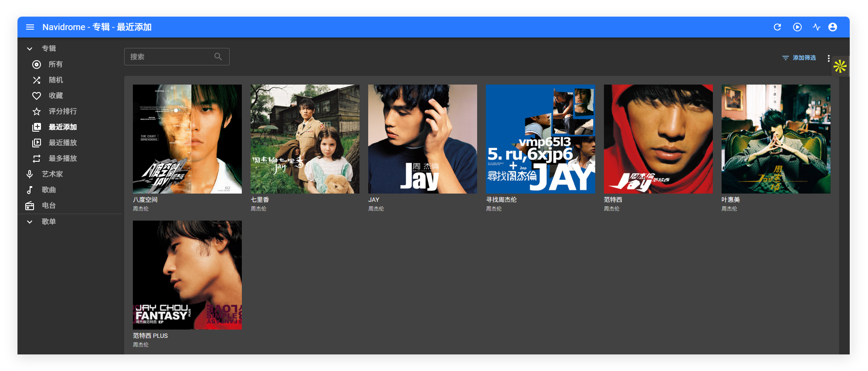This screenshot has height=371, width=868.
Task: Go to 收藏 favorites albums
Action: [x=55, y=95]
